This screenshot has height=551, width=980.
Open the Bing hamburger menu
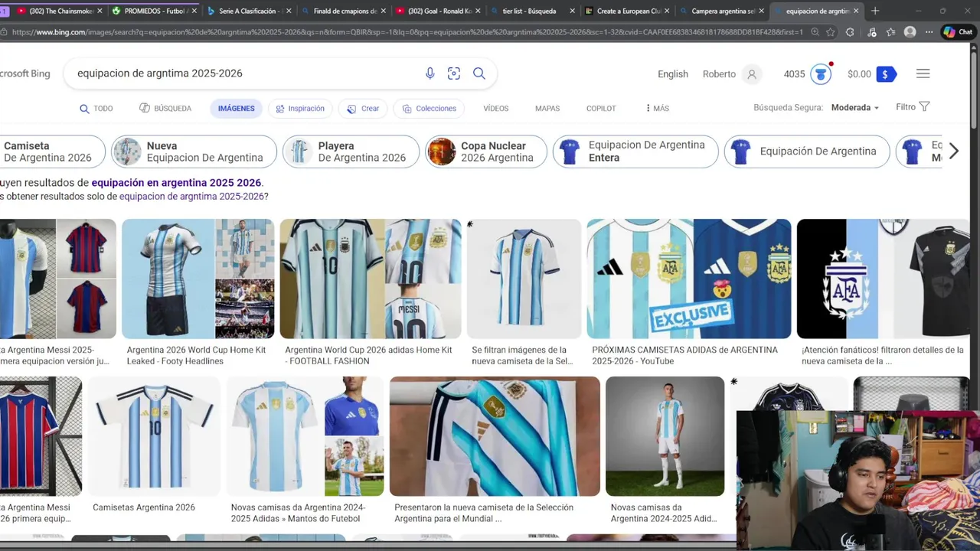(923, 73)
